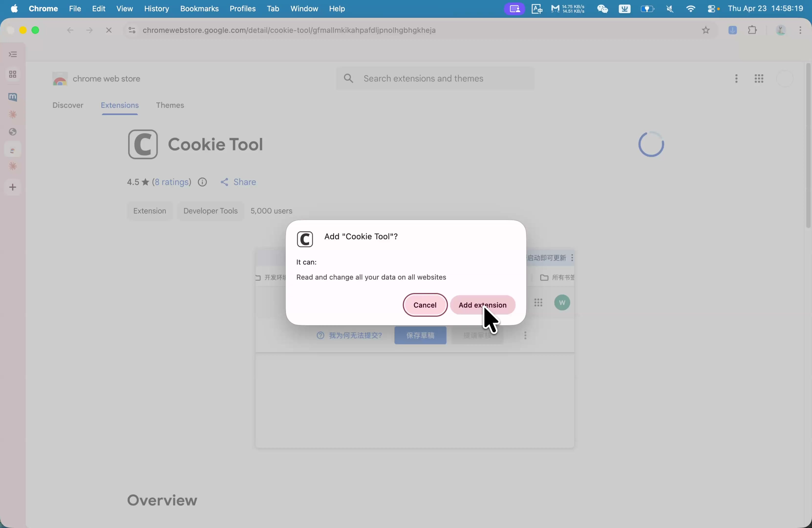Image resolution: width=812 pixels, height=528 pixels.
Task: Switch to the Extensions tab
Action: (x=120, y=106)
